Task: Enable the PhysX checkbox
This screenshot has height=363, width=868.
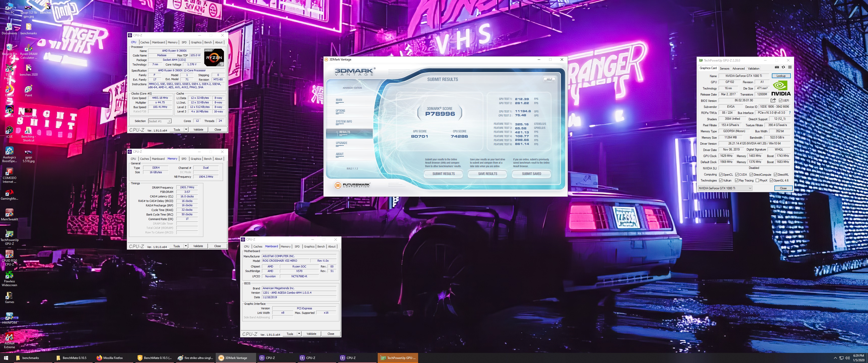Action: coord(757,180)
